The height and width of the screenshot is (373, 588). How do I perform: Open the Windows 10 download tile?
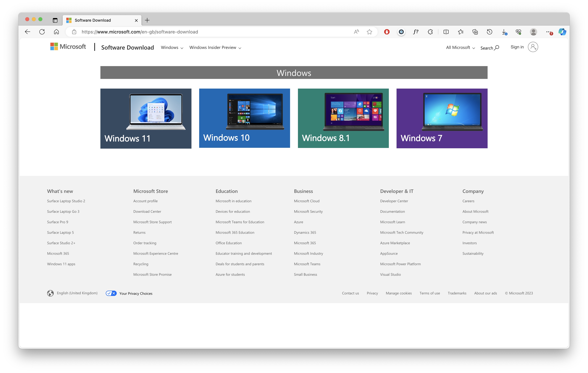pos(244,118)
